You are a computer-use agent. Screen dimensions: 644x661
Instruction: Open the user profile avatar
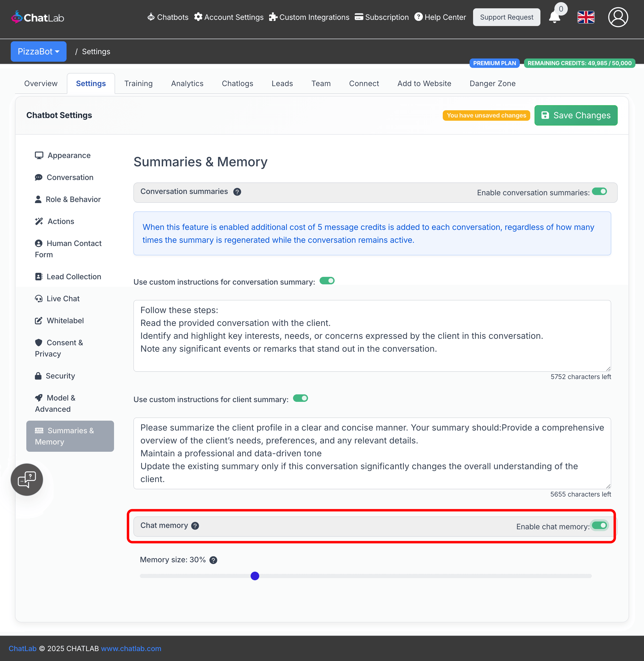pyautogui.click(x=618, y=17)
